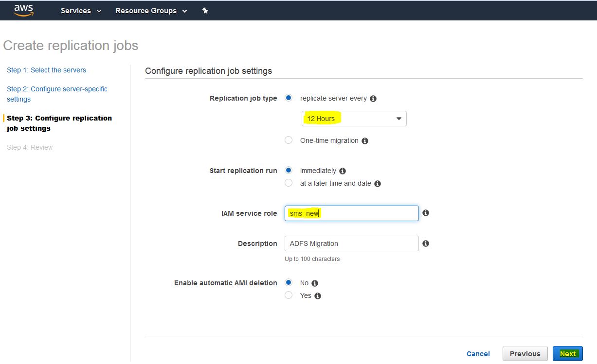597x364 pixels.
Task: Choose 'at a later time and date' option
Action: click(x=289, y=183)
